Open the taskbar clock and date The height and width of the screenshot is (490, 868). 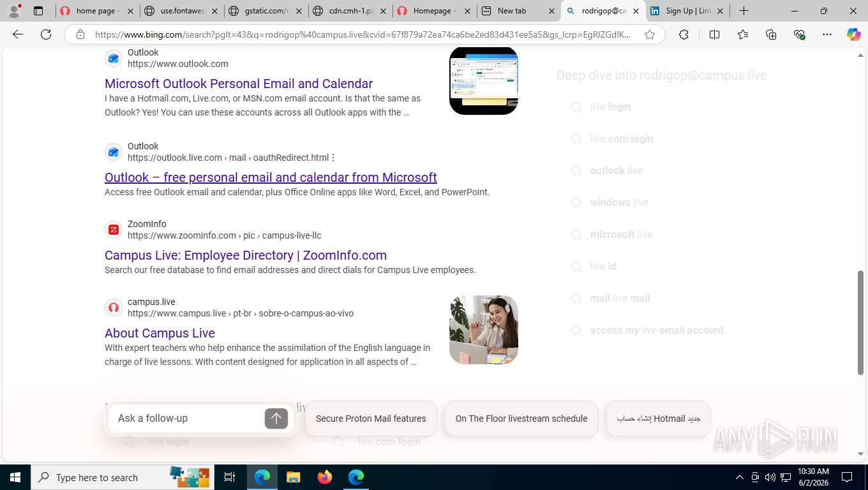coord(813,477)
